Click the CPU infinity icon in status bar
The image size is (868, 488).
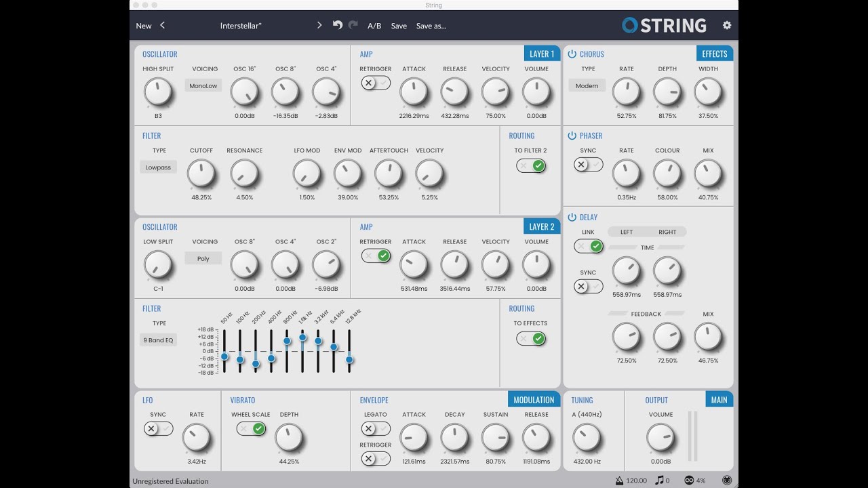tap(690, 481)
